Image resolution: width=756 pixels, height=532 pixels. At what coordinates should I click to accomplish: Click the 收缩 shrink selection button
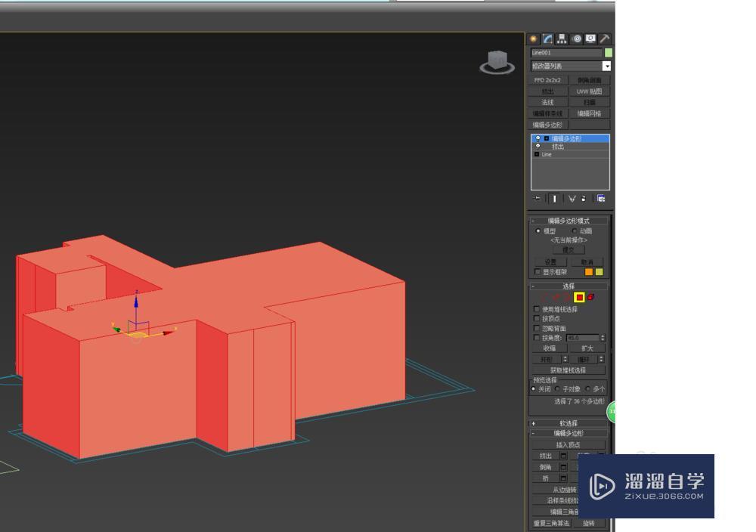549,348
